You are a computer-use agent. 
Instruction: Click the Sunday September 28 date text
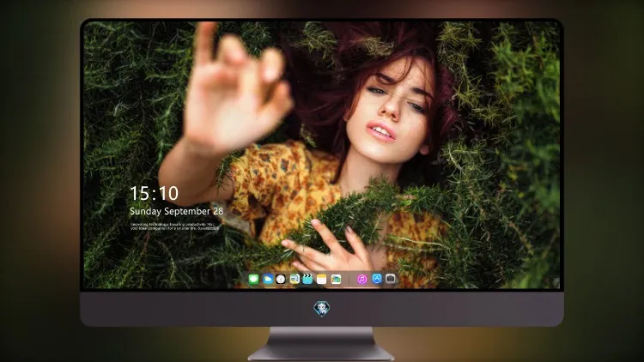pyautogui.click(x=177, y=211)
